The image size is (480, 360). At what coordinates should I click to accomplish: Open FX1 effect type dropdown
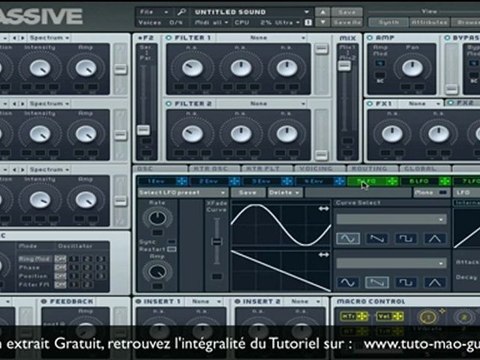421,104
